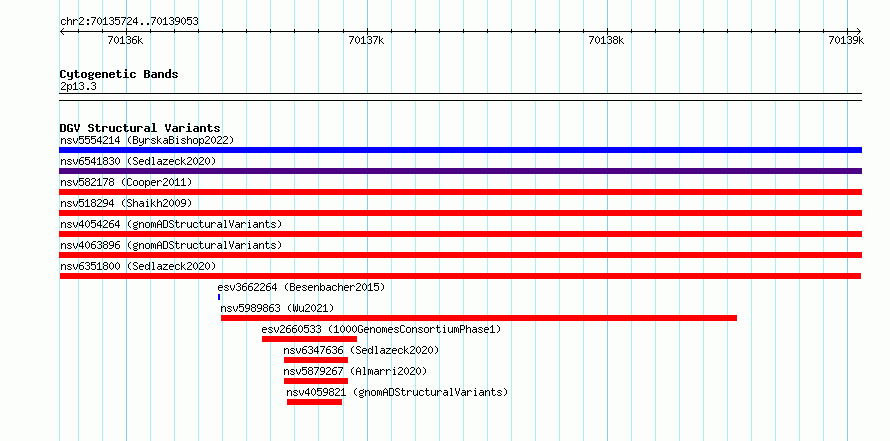Screen dimensions: 890x441
Task: Click the DGV Structural Variants track title
Action: tap(140, 128)
